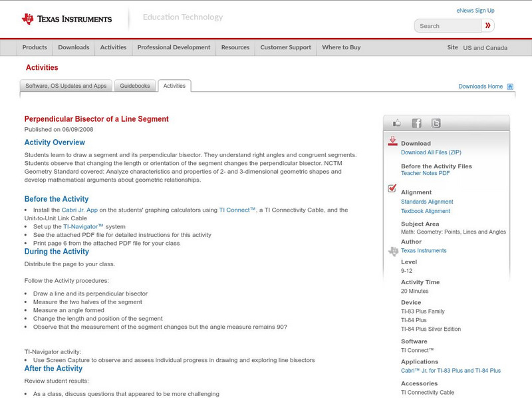The height and width of the screenshot is (398, 532).
Task: Open the Activities navigation menu
Action: pos(113,47)
